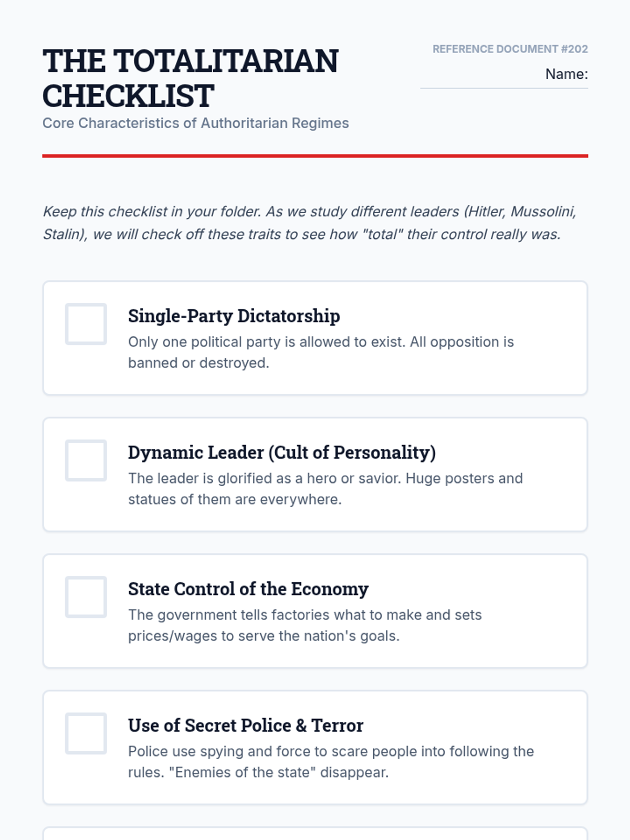Image resolution: width=630 pixels, height=840 pixels.
Task: Check the State Control of the Economy box
Action: click(x=86, y=597)
